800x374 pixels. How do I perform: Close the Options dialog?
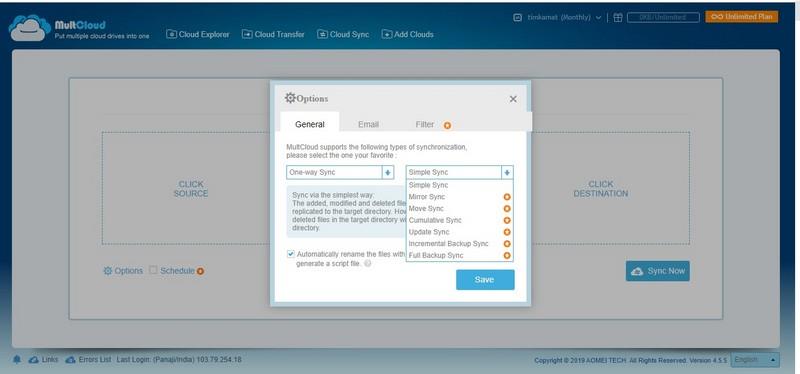513,99
